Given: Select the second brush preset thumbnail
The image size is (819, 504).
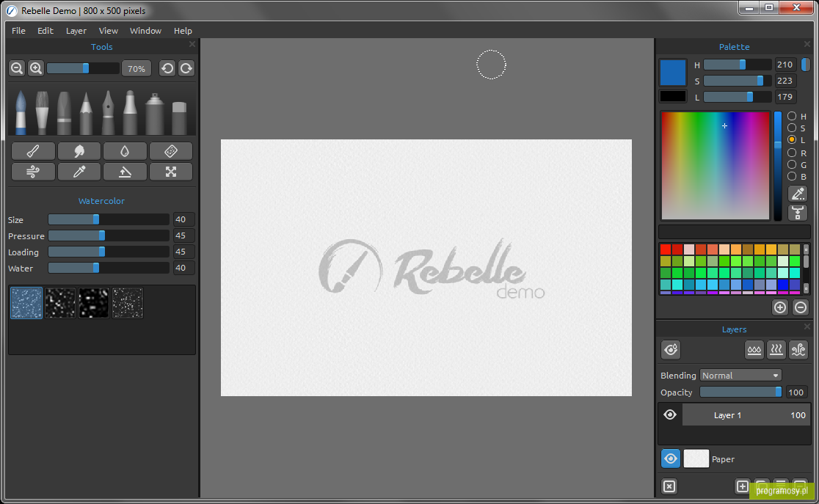Looking at the screenshot, I should pos(60,303).
